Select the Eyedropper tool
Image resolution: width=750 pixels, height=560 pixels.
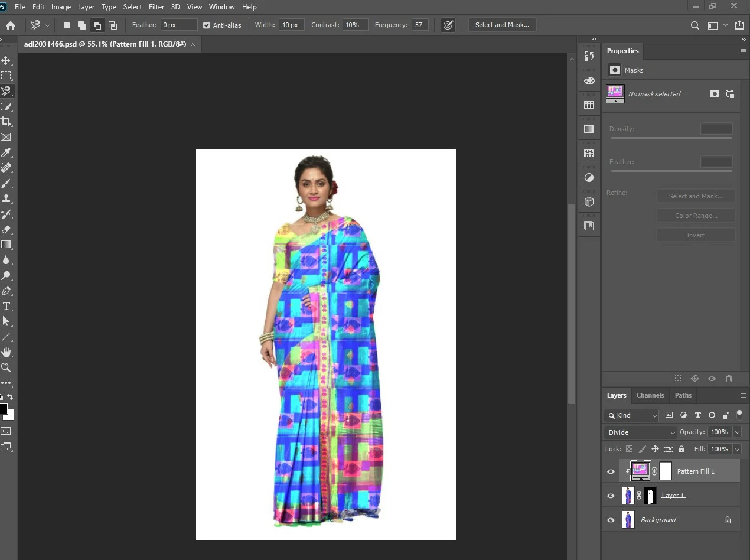point(6,152)
